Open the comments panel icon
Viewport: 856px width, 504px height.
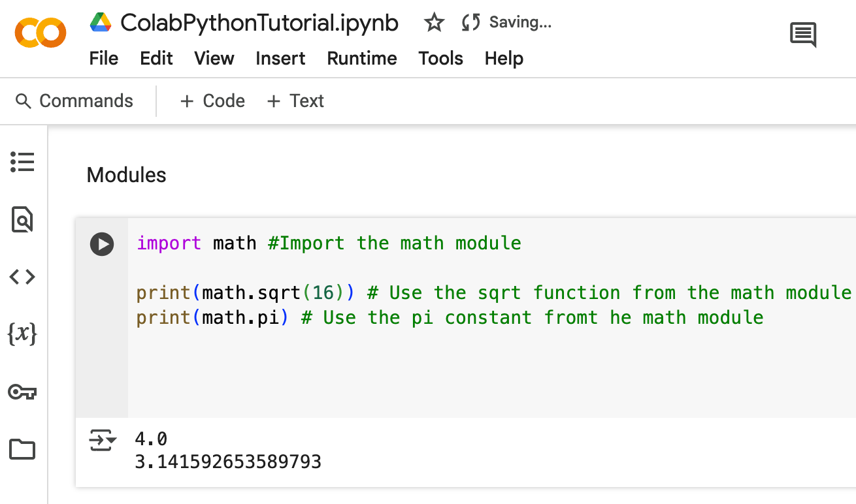pos(803,34)
